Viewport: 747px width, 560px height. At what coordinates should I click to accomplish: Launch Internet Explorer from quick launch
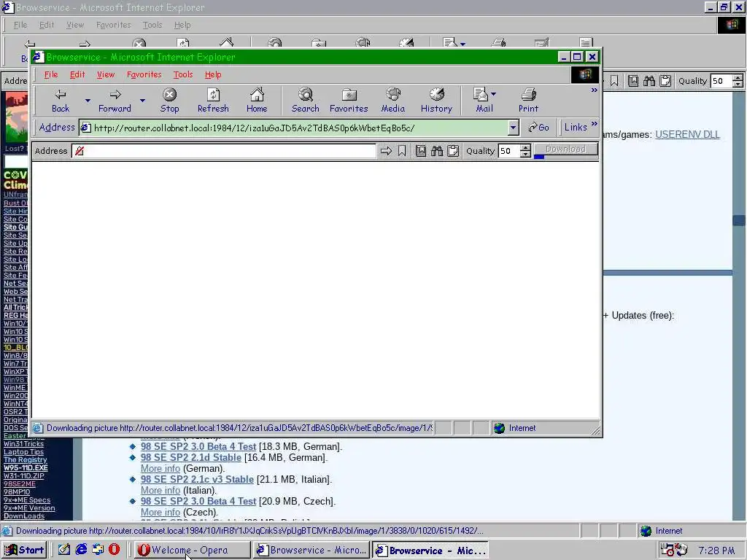tap(81, 550)
